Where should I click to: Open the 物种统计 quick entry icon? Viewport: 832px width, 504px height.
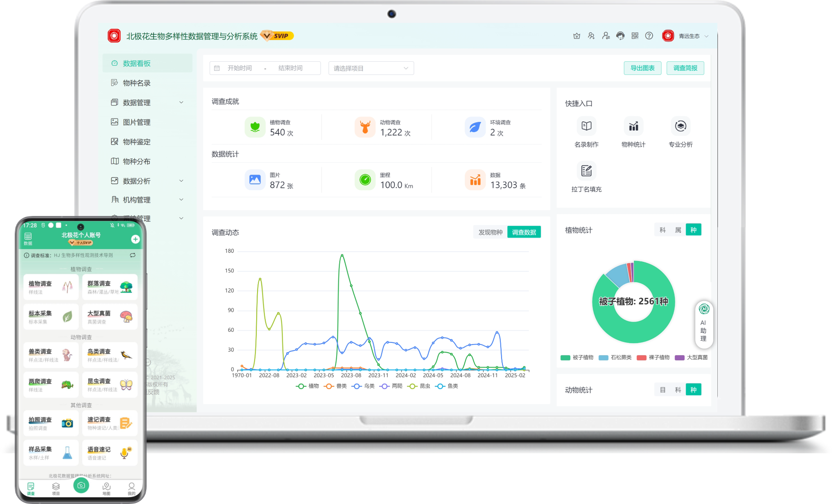pos(633,126)
